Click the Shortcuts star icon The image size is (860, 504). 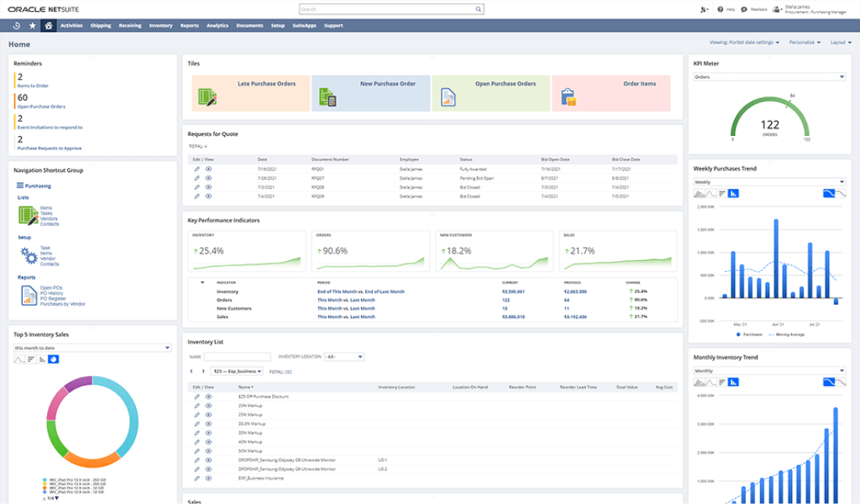(x=32, y=26)
